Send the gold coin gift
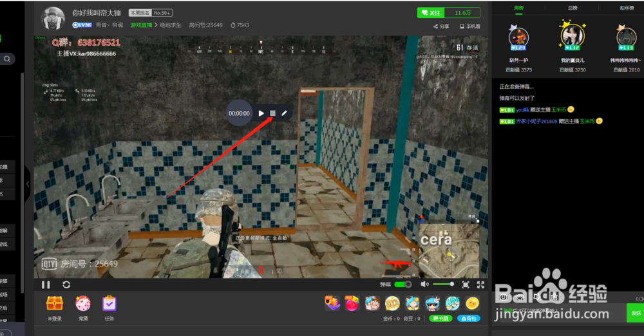644x336 pixels. click(473, 304)
